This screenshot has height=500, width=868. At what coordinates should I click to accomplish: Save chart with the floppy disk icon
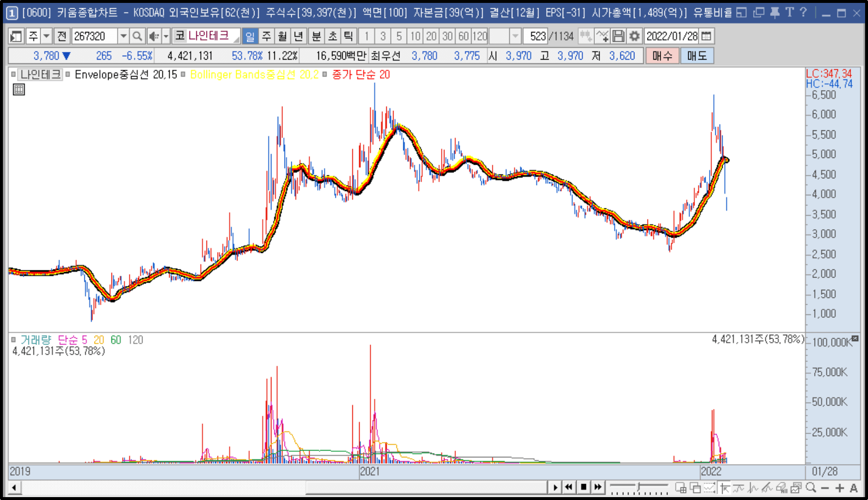[x=618, y=36]
